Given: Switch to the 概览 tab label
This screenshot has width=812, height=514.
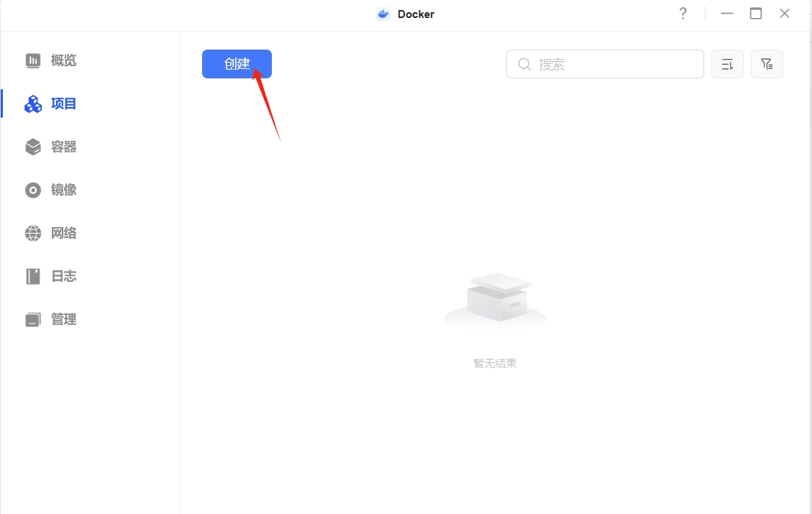Looking at the screenshot, I should click(64, 60).
